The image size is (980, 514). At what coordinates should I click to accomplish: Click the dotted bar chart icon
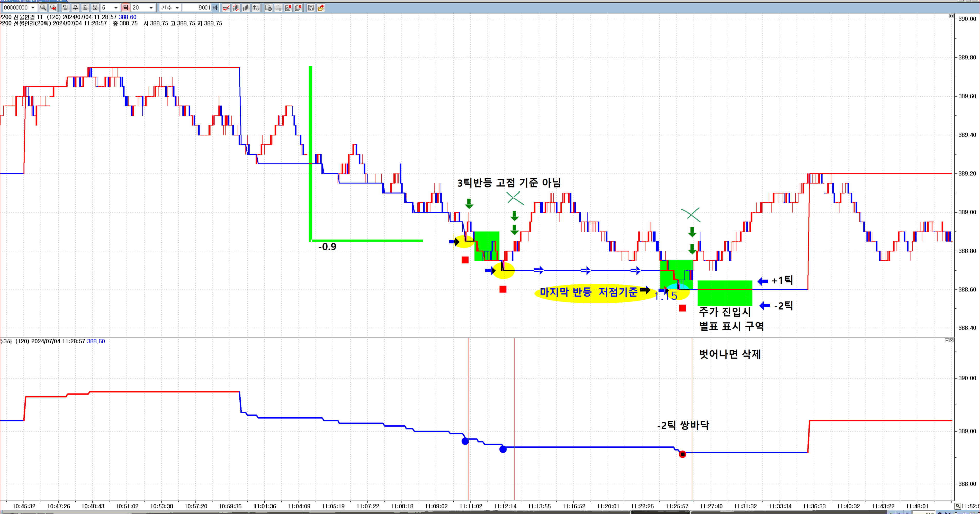[x=236, y=8]
